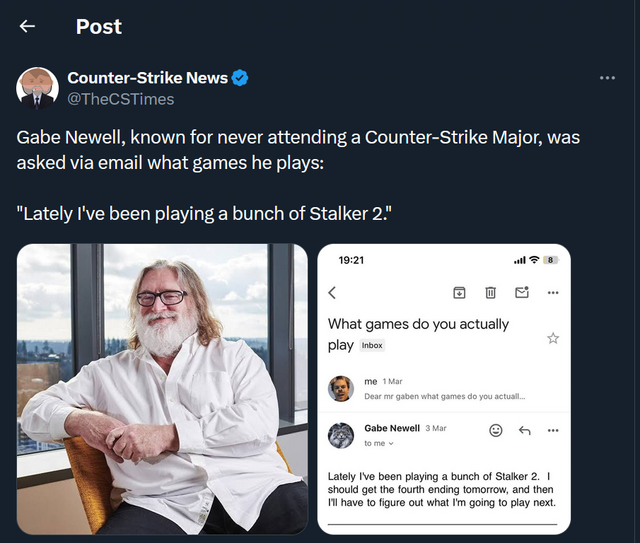
Task: Star the "What games do you actually play" email
Action: click(553, 338)
